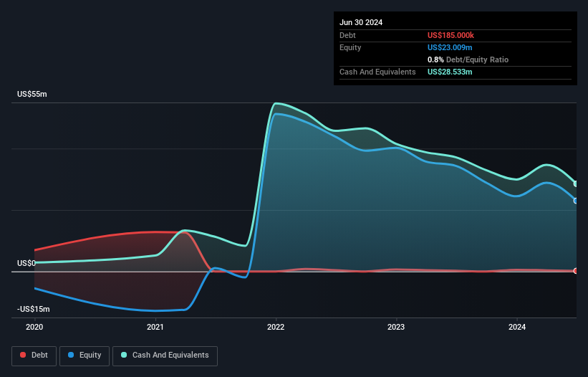Select the 2024 x-axis label

point(517,327)
